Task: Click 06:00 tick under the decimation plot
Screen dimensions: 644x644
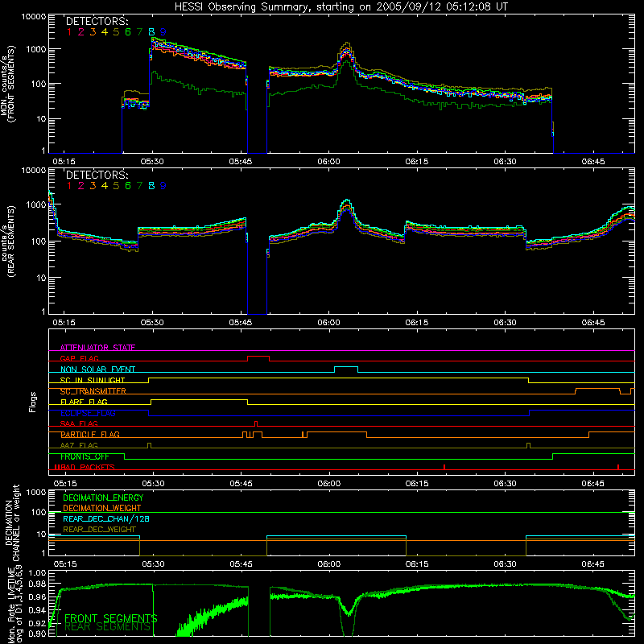Action: (329, 564)
